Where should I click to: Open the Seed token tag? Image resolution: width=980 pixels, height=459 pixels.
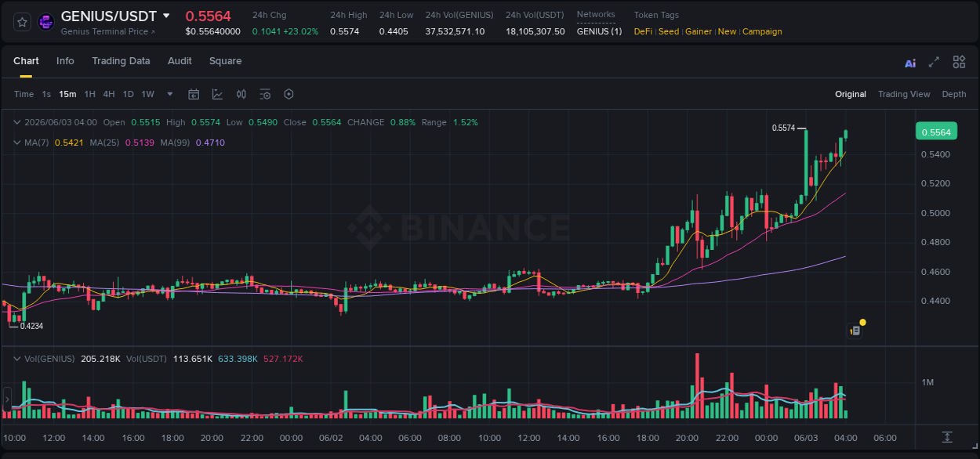coord(669,31)
